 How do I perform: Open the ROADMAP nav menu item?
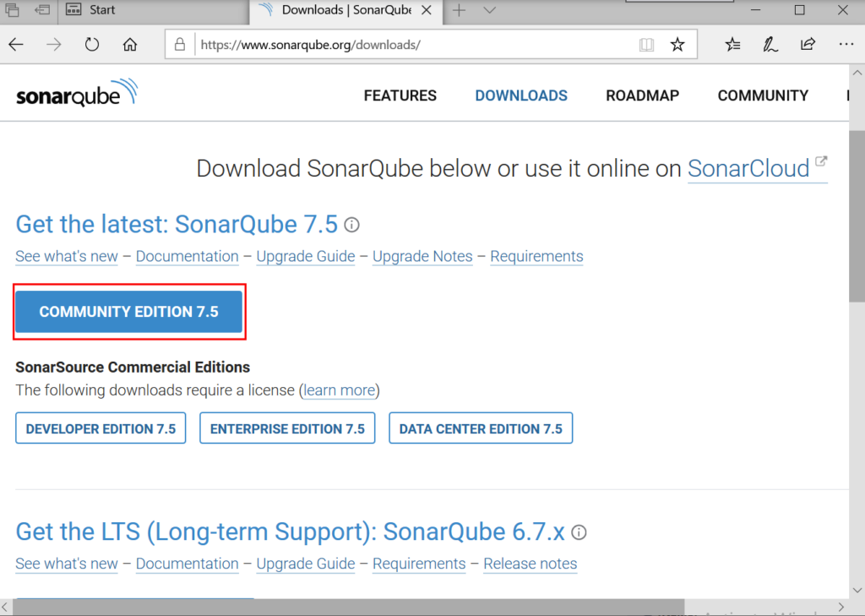643,95
